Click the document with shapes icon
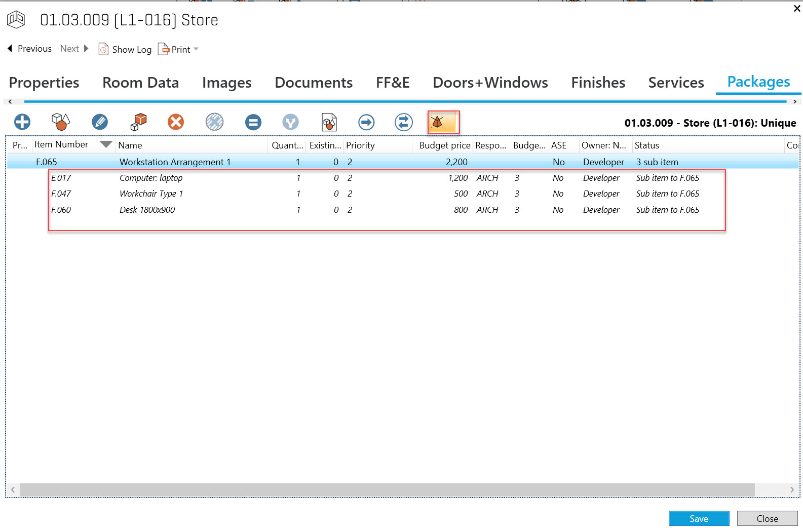 (x=329, y=122)
